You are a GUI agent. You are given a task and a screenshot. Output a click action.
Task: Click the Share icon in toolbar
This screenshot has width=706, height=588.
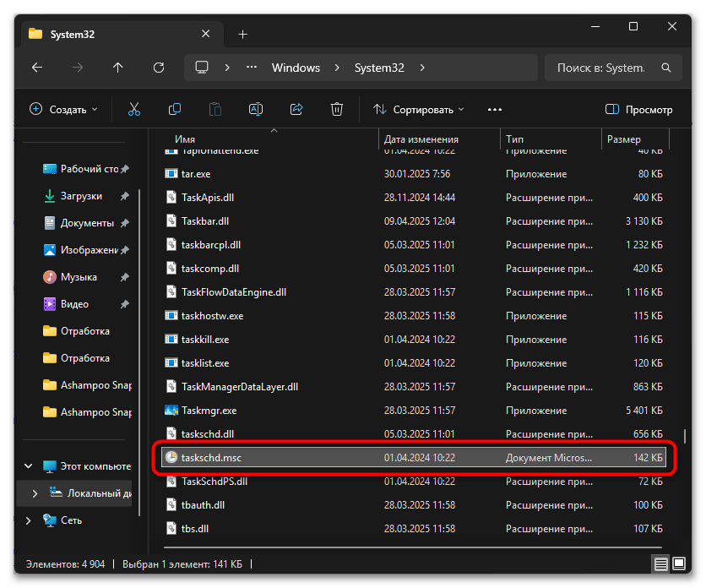296,110
